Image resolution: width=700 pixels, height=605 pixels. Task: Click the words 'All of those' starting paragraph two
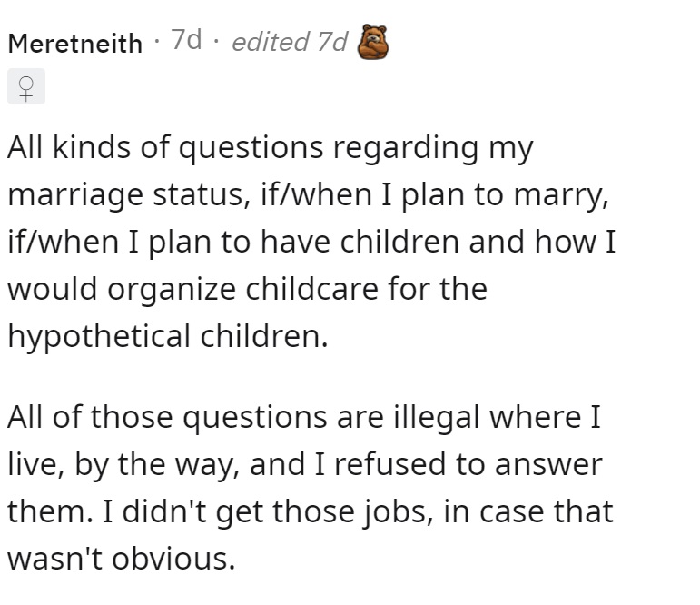[90, 417]
